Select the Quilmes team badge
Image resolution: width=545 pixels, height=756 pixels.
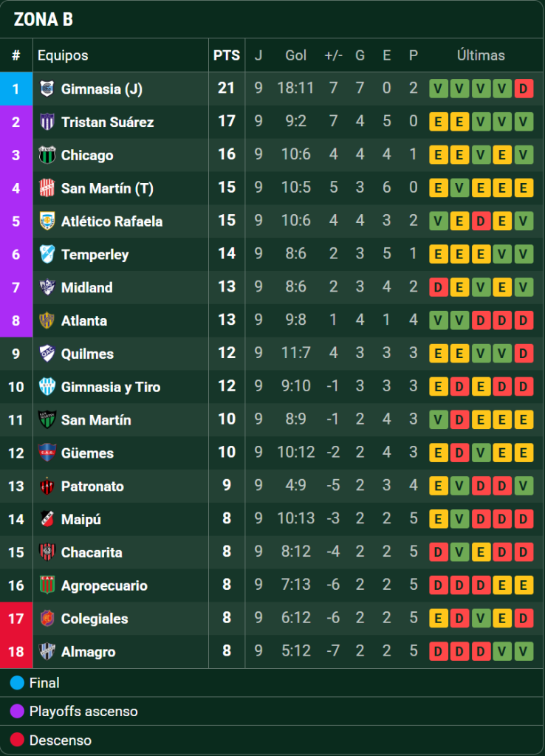47,354
